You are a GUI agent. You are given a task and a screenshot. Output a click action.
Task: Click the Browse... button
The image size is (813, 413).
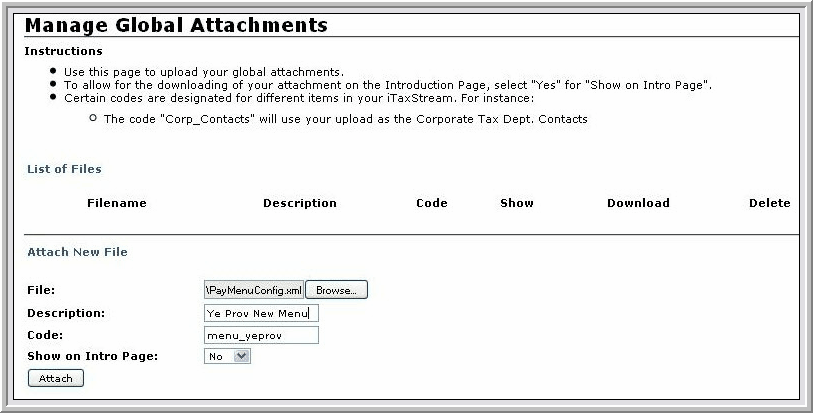pos(337,290)
